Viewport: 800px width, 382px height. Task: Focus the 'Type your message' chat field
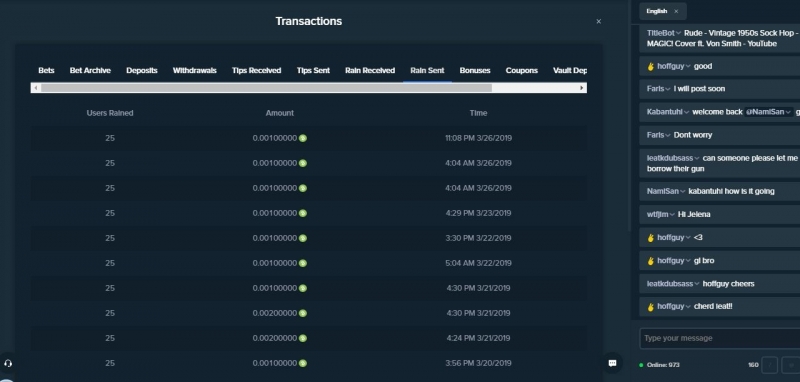coord(719,338)
